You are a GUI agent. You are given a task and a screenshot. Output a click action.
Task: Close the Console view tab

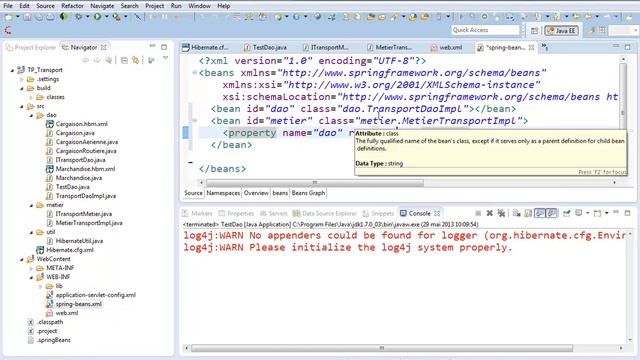[x=437, y=213]
